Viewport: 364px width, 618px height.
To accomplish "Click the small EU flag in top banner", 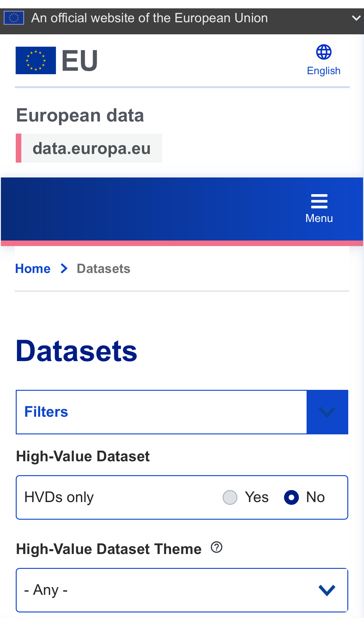I will 14,18.
